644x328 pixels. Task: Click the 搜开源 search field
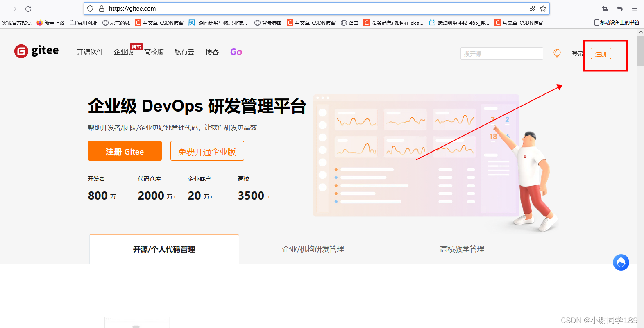point(502,53)
